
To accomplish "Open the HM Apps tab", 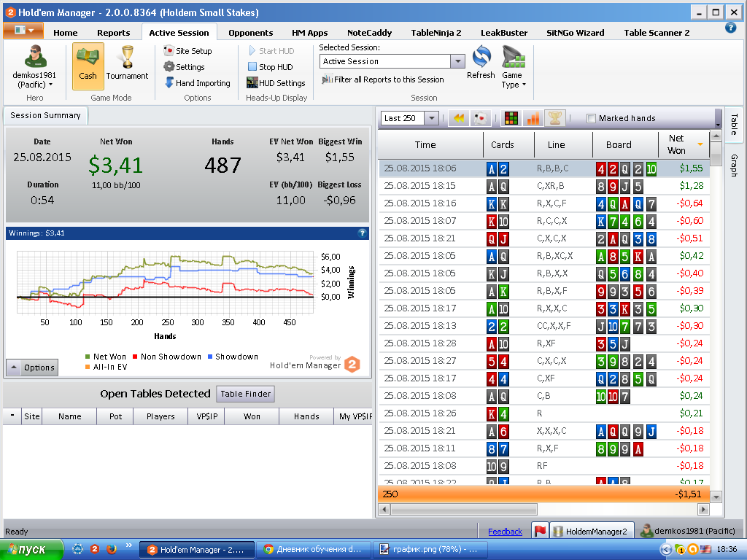I will (x=309, y=33).
